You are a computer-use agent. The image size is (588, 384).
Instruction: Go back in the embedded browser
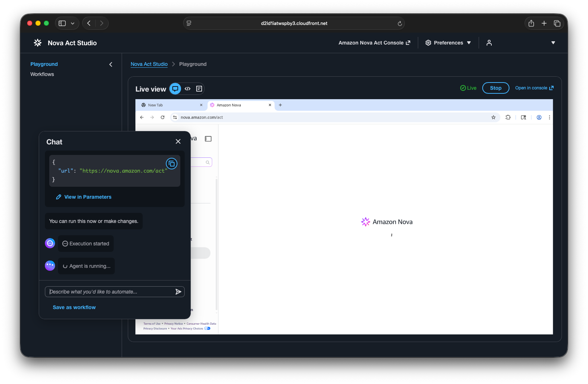[x=142, y=117]
